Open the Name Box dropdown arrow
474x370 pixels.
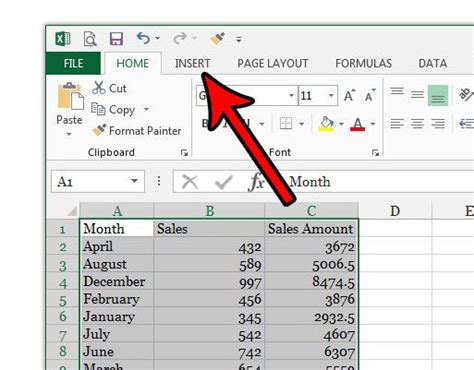click(x=134, y=181)
